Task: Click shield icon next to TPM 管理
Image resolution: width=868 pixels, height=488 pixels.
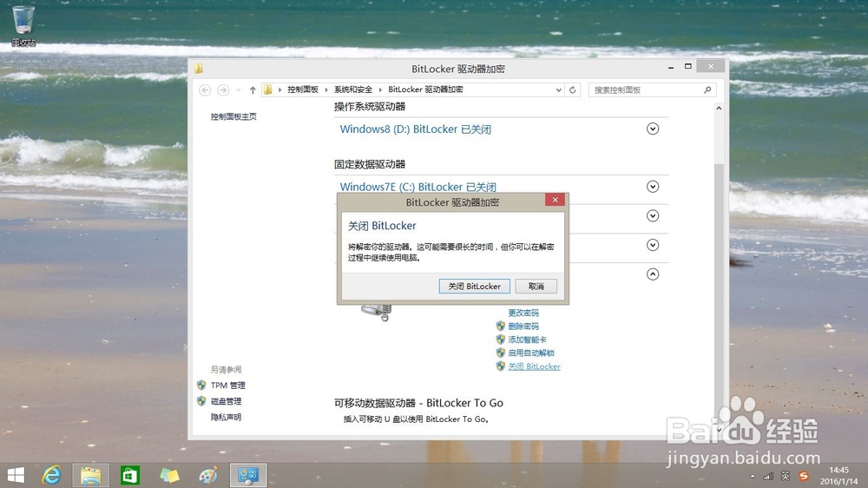Action: [x=201, y=385]
